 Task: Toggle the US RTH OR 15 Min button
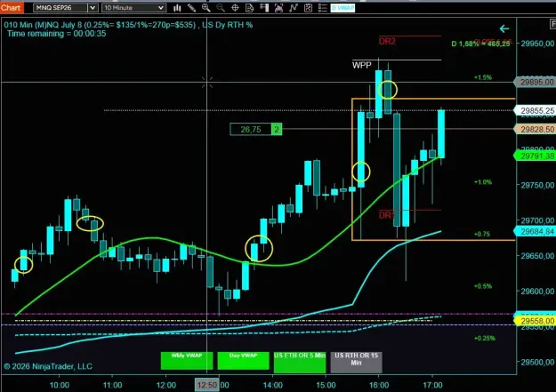click(357, 363)
